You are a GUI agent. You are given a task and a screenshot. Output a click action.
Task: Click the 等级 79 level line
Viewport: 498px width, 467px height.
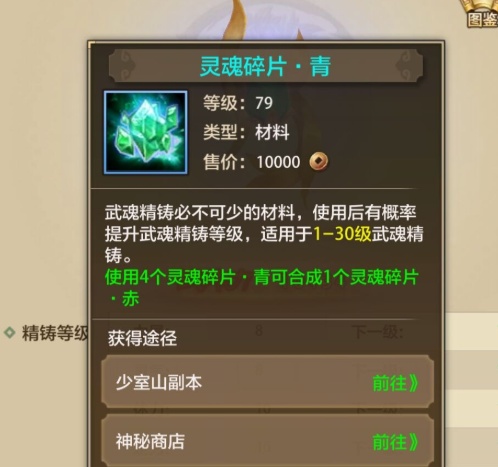click(x=238, y=103)
